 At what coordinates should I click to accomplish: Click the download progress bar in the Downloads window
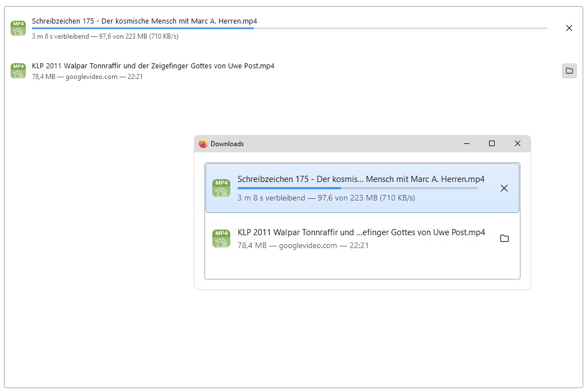pos(357,188)
